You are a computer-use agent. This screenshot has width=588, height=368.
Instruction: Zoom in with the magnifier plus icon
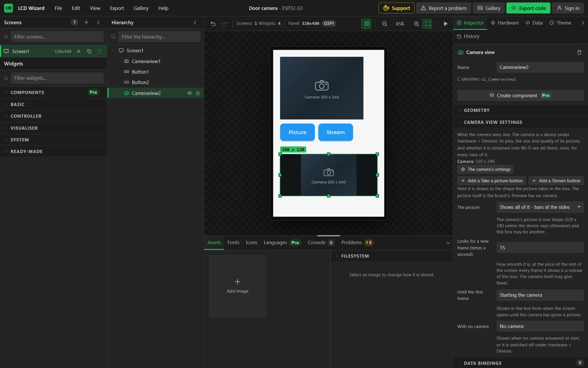point(416,24)
